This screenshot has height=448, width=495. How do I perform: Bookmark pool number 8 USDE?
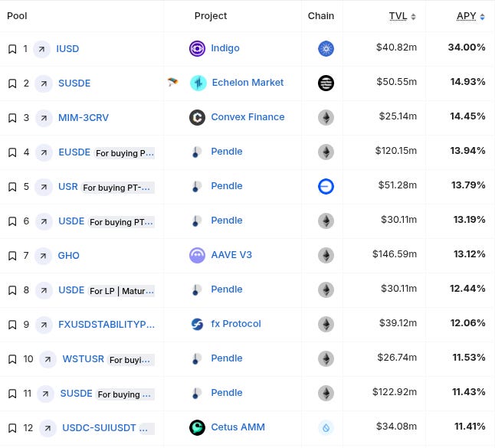(12, 290)
